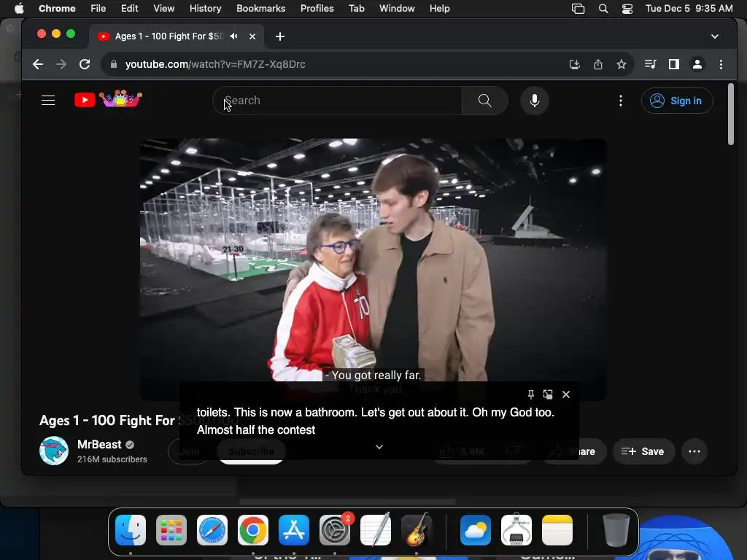Viewport: 747px width, 560px height.
Task: Open the Chrome menu bar item
Action: coord(57,8)
